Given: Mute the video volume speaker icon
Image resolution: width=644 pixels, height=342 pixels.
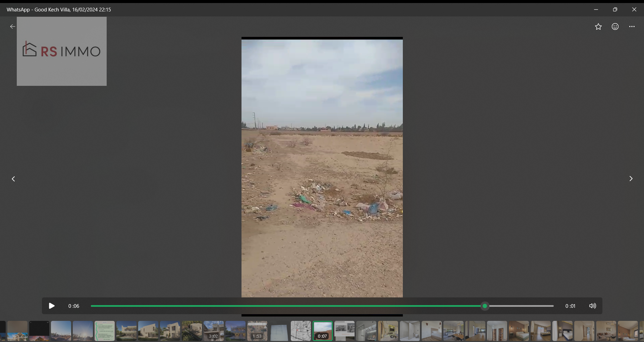Looking at the screenshot, I should [593, 306].
